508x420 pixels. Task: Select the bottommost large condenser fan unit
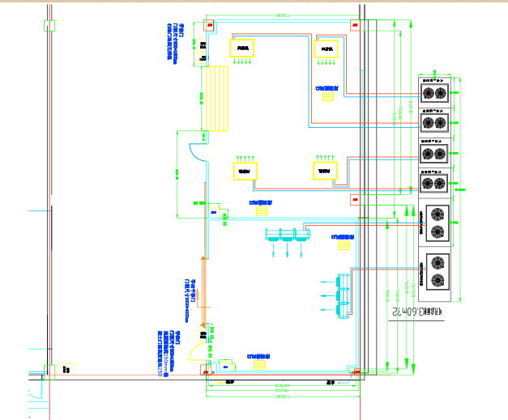coord(438,272)
